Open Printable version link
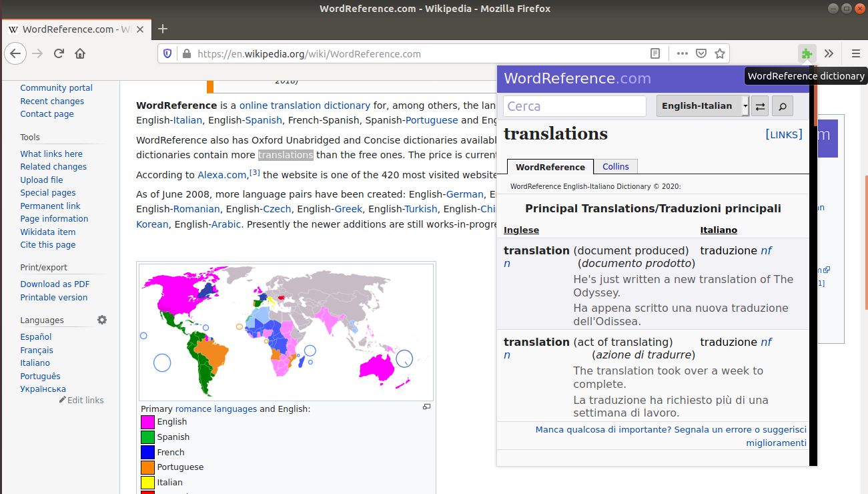This screenshot has height=494, width=868. 54,298
